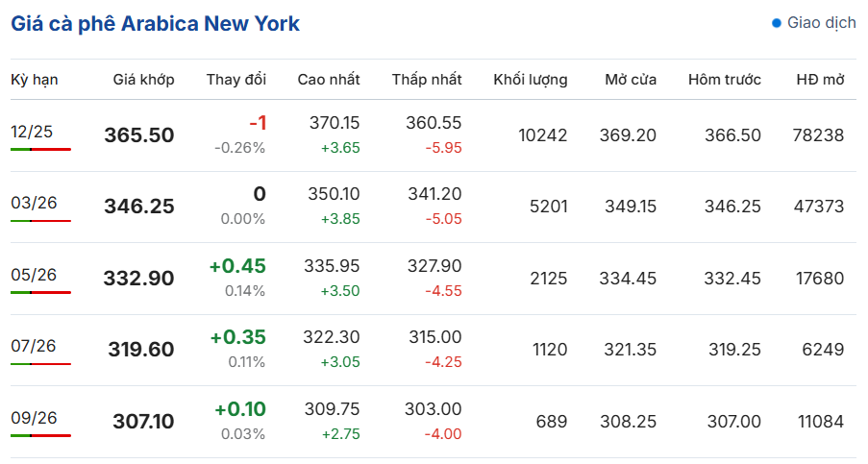Click the Thay đổi column header

[x=236, y=80]
